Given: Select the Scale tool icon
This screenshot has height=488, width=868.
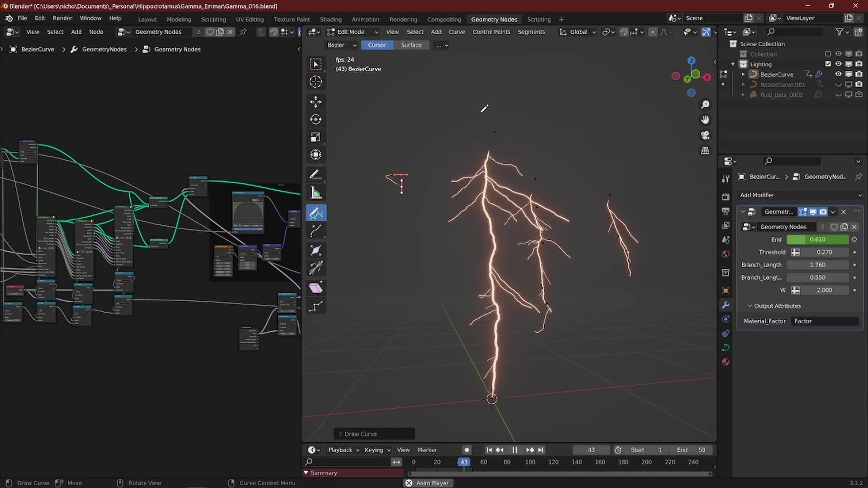Looking at the screenshot, I should 316,137.
